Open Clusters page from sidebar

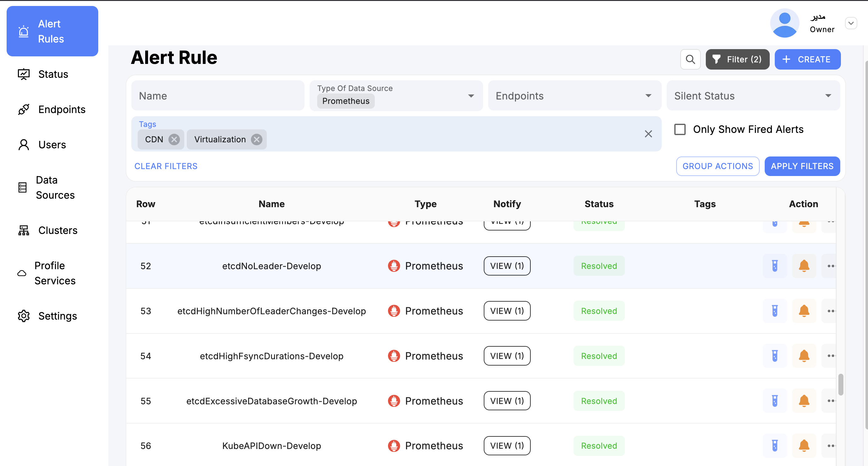52,230
